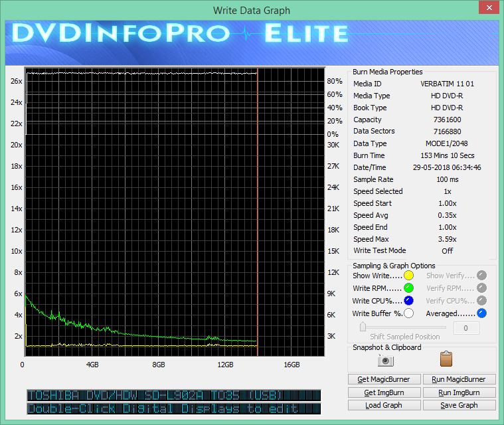This screenshot has height=425, width=504.
Task: Toggle the blue Write CPU% indicator
Action: [x=408, y=301]
